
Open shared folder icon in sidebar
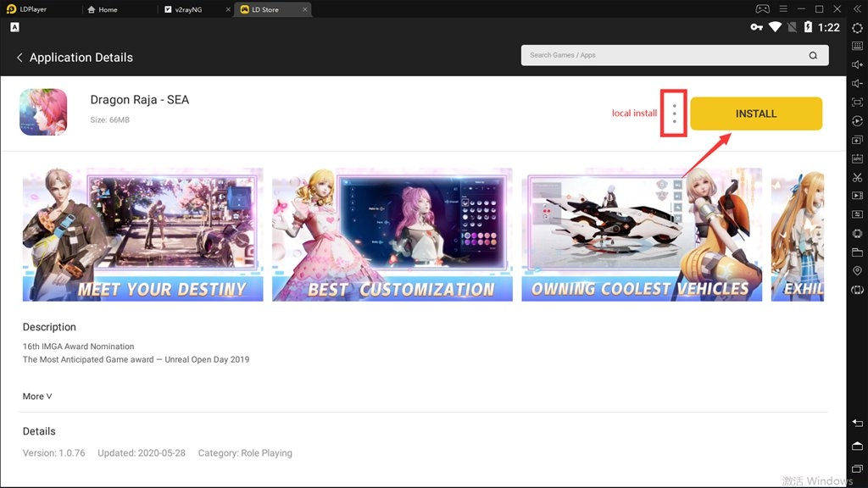point(857,252)
